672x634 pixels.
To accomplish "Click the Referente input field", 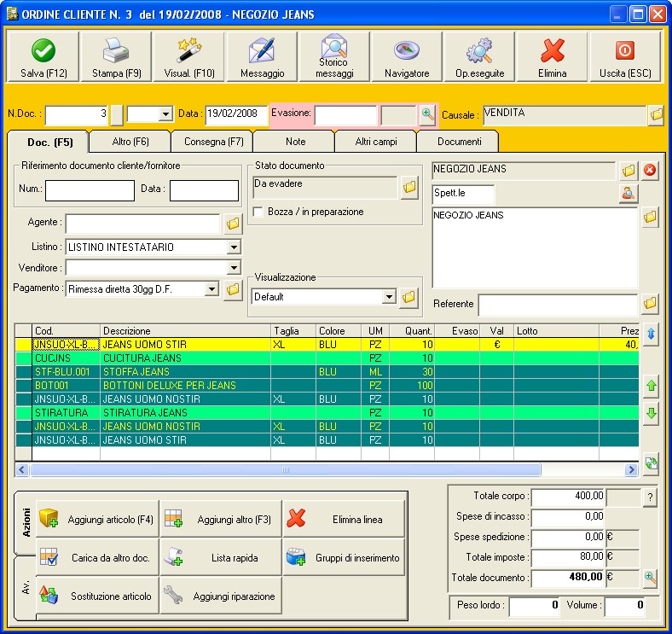I will click(557, 305).
